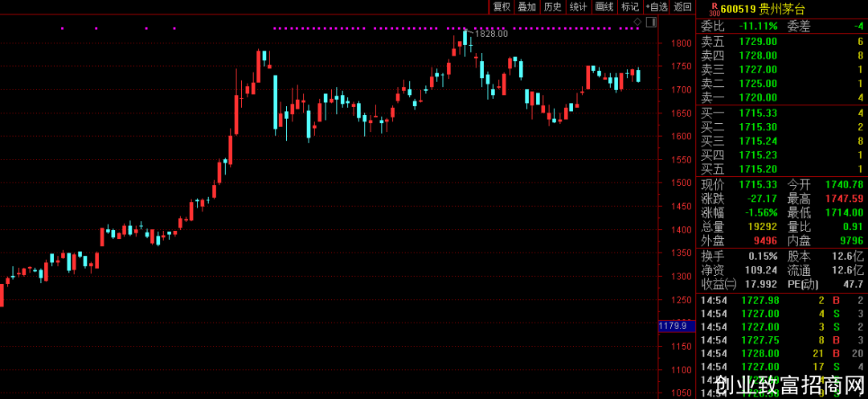The height and width of the screenshot is (399, 868).
Task: Click the 换手 value 0.15%
Action: [x=761, y=257]
